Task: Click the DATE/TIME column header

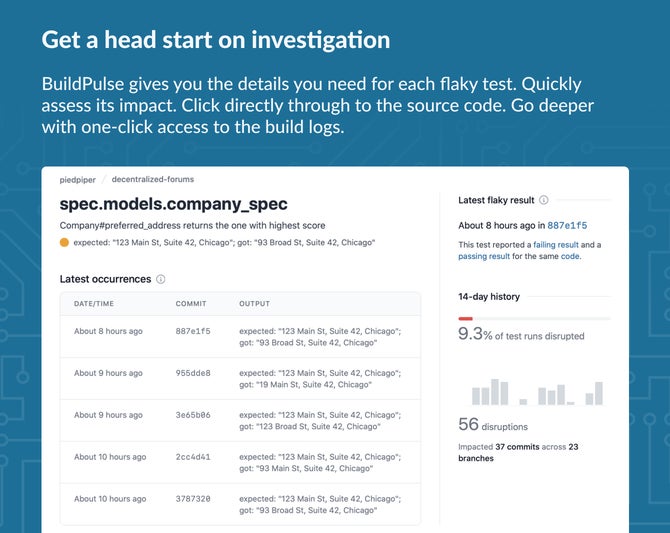Action: coord(94,303)
